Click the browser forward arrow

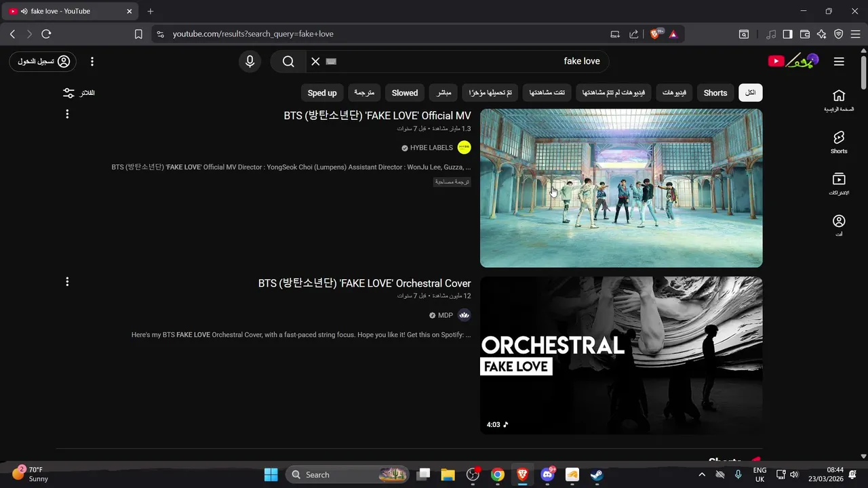29,34
